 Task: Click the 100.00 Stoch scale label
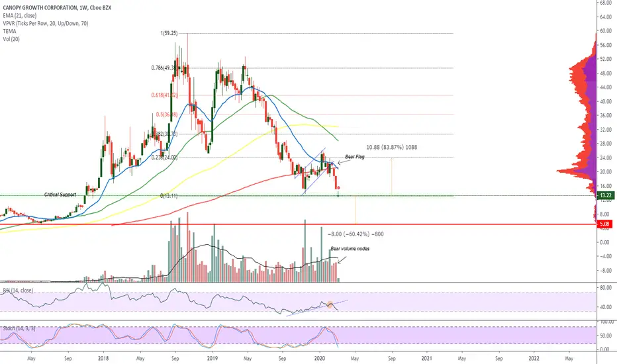[x=605, y=322]
